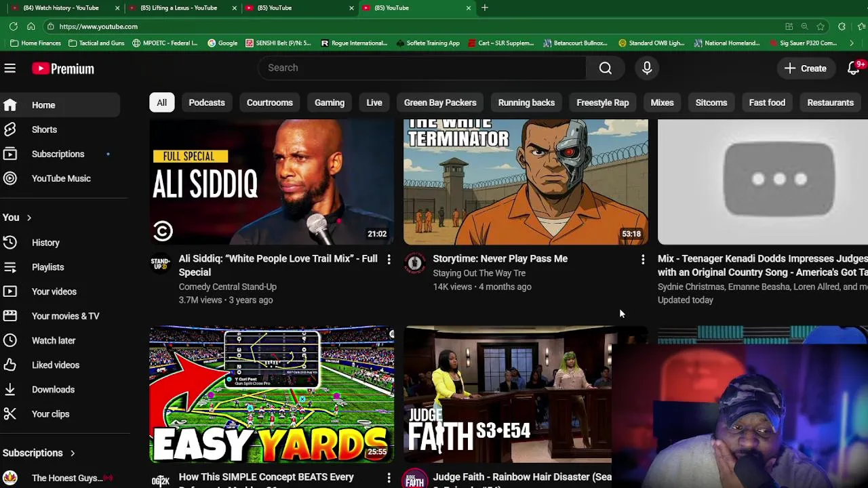Reload the page in browser
Image resolution: width=868 pixels, height=488 pixels.
point(13,26)
